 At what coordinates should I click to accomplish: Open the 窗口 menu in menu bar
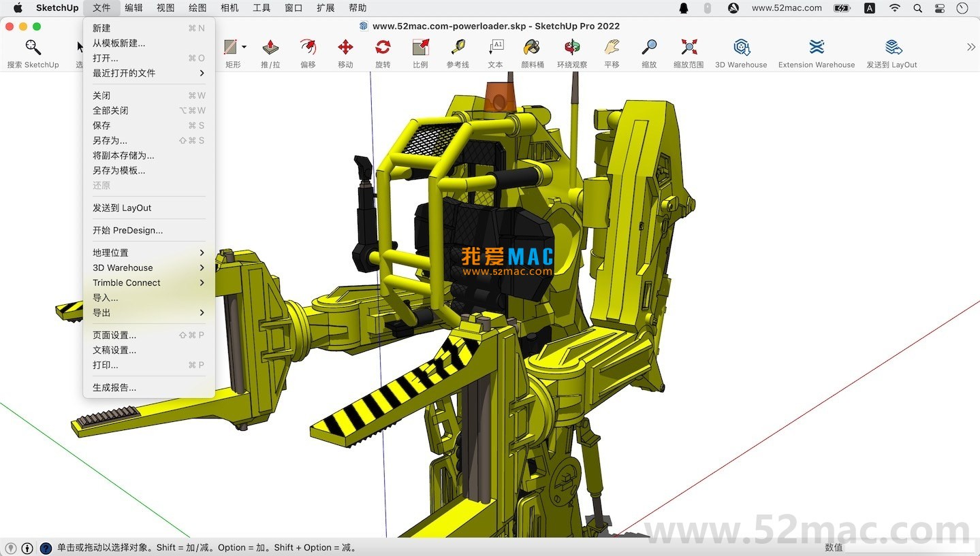294,8
